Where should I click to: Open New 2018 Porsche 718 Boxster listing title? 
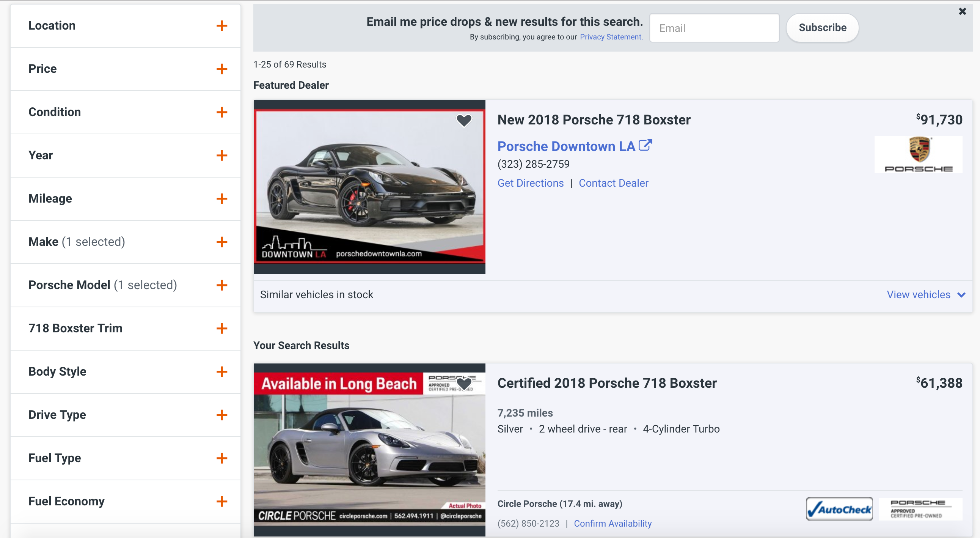pos(594,120)
